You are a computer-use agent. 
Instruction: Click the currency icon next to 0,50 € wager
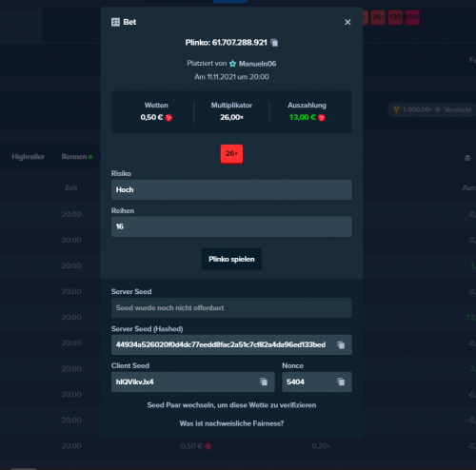click(x=169, y=118)
